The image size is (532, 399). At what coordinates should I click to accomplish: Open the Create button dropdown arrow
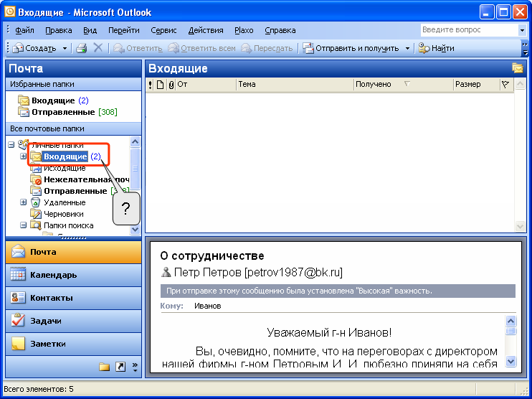pyautogui.click(x=65, y=49)
